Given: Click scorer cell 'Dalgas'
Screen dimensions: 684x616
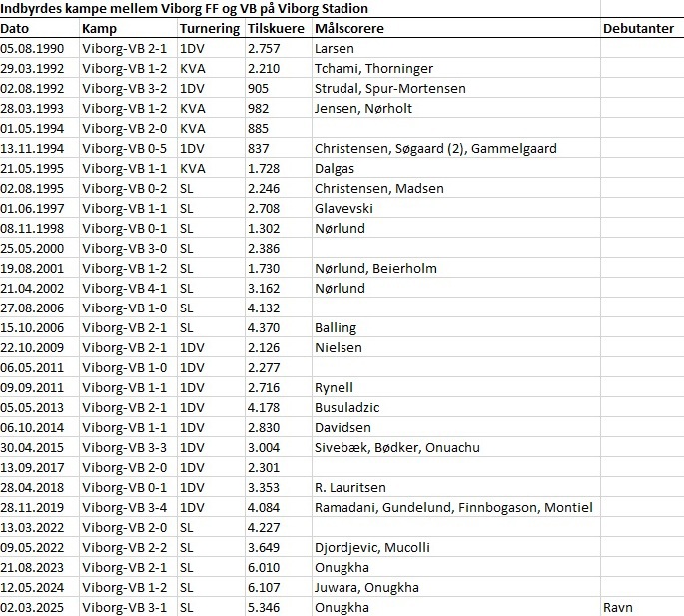Looking at the screenshot, I should pyautogui.click(x=335, y=169).
